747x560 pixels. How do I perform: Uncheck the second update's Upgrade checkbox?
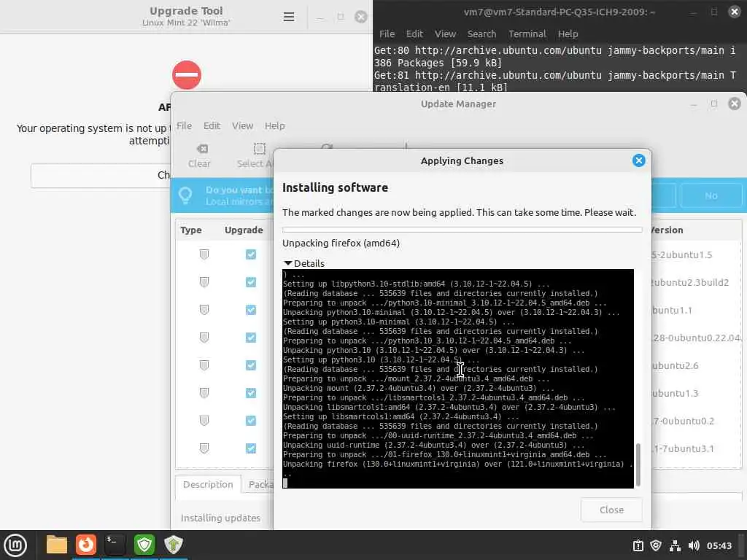click(251, 282)
